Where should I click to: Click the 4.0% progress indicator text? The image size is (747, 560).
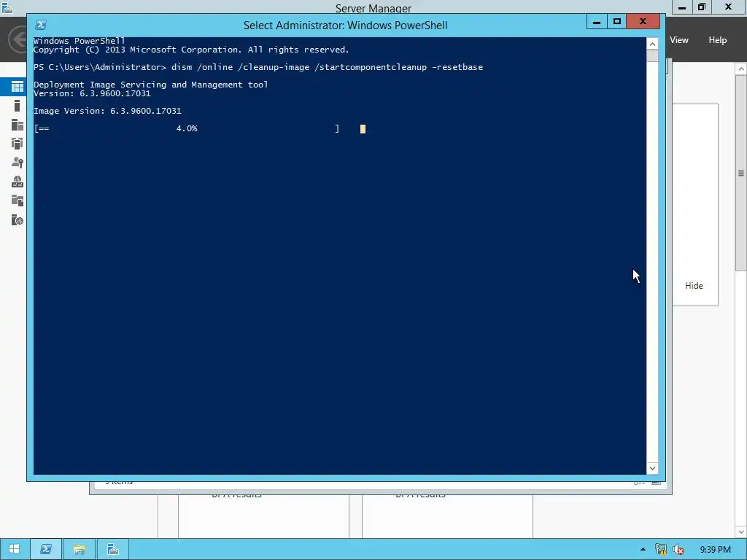187,128
